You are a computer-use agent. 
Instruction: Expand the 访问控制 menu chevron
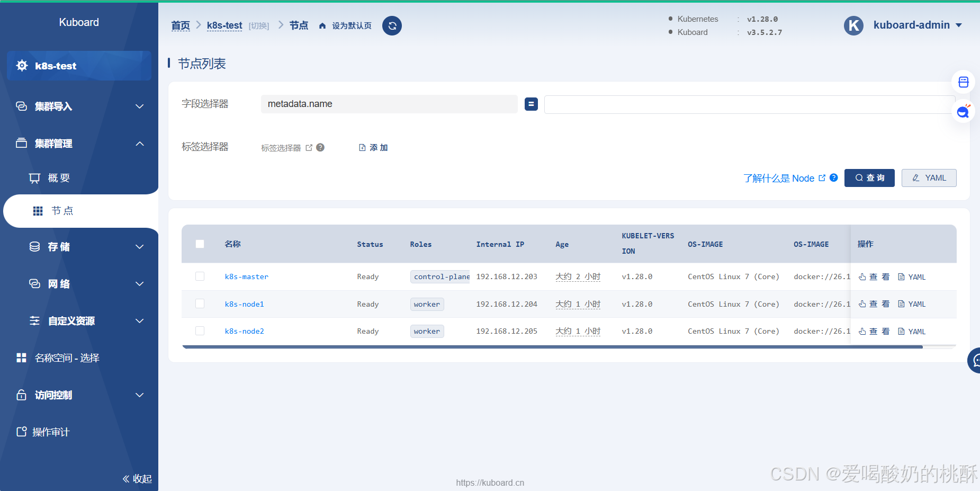click(140, 395)
